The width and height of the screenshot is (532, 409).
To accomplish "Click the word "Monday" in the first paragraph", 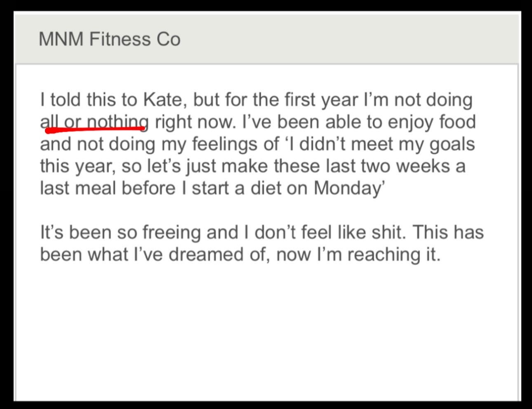I will pos(347,188).
